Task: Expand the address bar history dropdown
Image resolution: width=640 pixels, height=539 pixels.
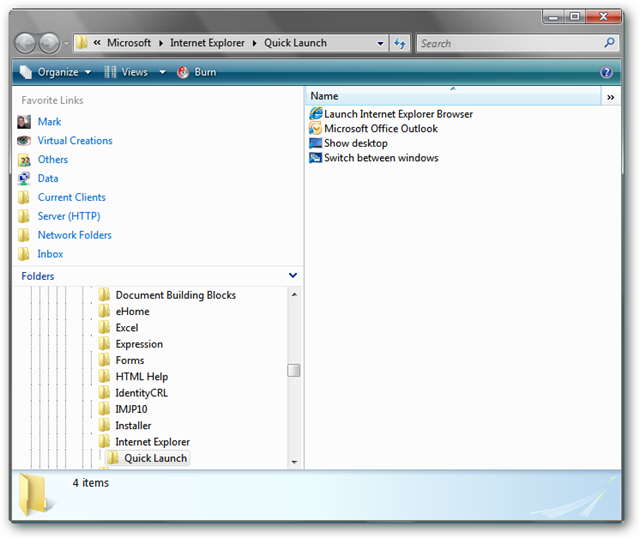Action: [381, 44]
